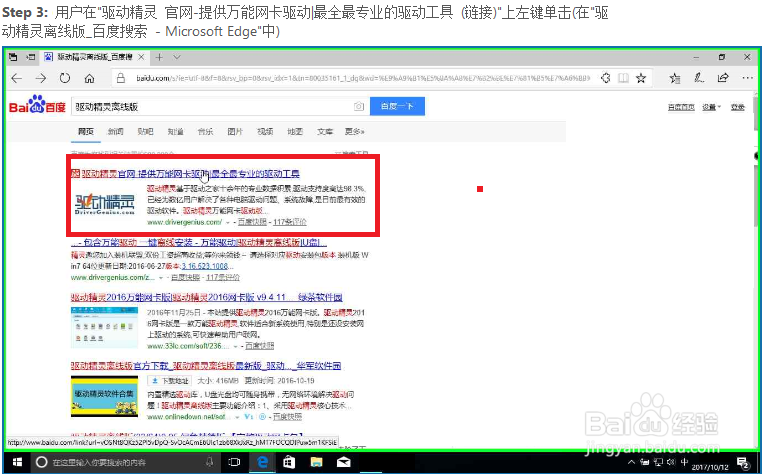
Task: Click the Baidu paw logo
Action: (x=37, y=104)
